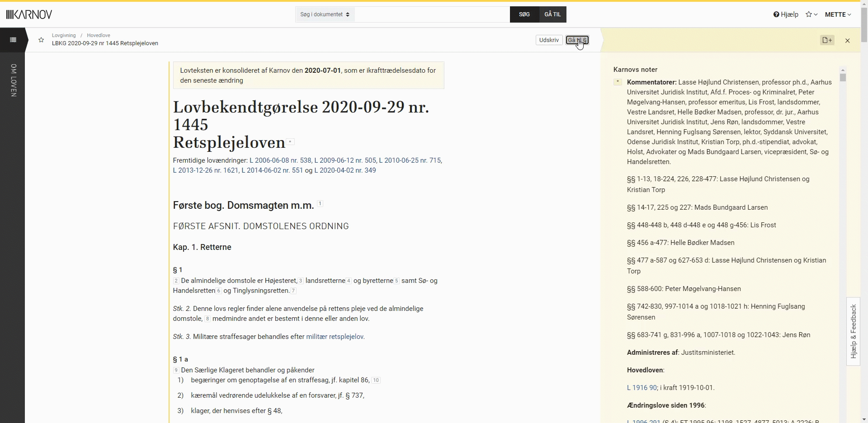The width and height of the screenshot is (868, 423).
Task: Open note 6 after Handelsretten
Action: [x=219, y=291]
